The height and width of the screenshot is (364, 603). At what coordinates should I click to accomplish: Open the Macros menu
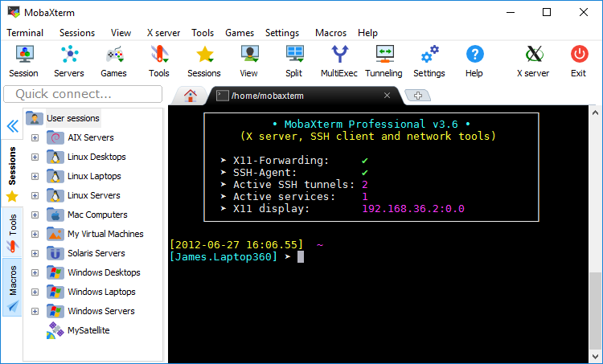coord(330,33)
